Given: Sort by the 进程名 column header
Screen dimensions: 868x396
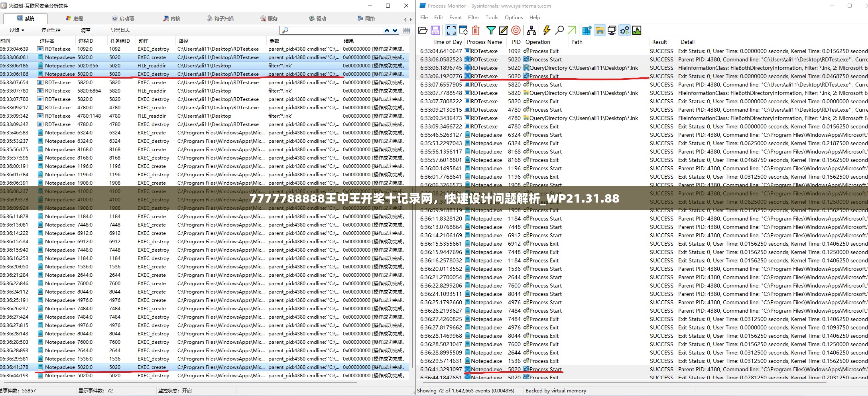Looking at the screenshot, I should click(56, 41).
